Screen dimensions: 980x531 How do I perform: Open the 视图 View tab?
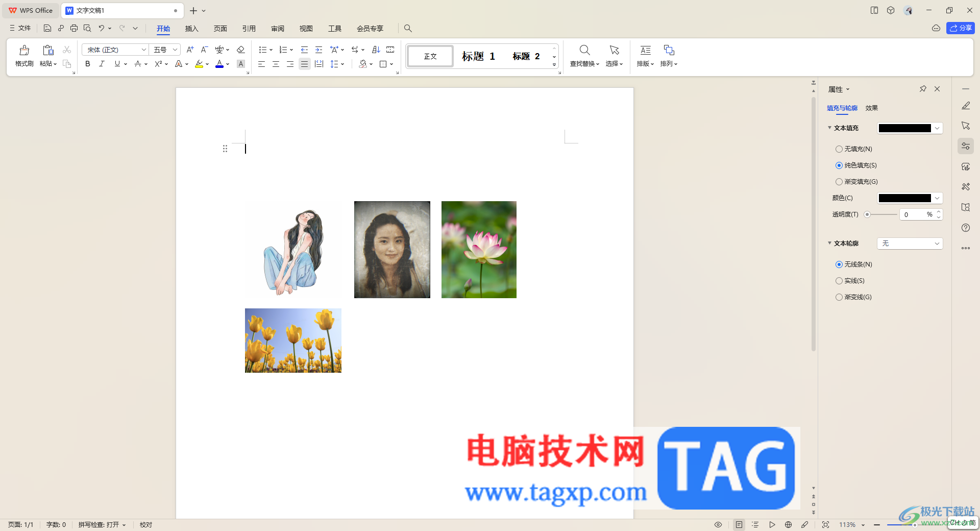[x=306, y=29]
